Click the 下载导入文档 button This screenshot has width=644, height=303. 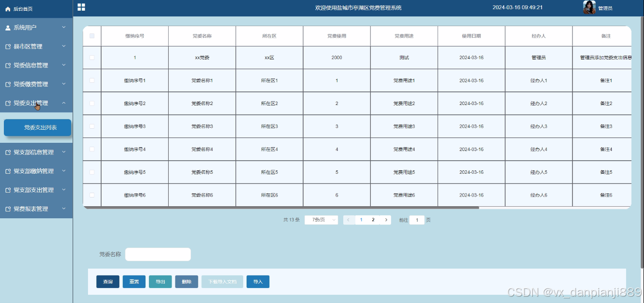222,282
